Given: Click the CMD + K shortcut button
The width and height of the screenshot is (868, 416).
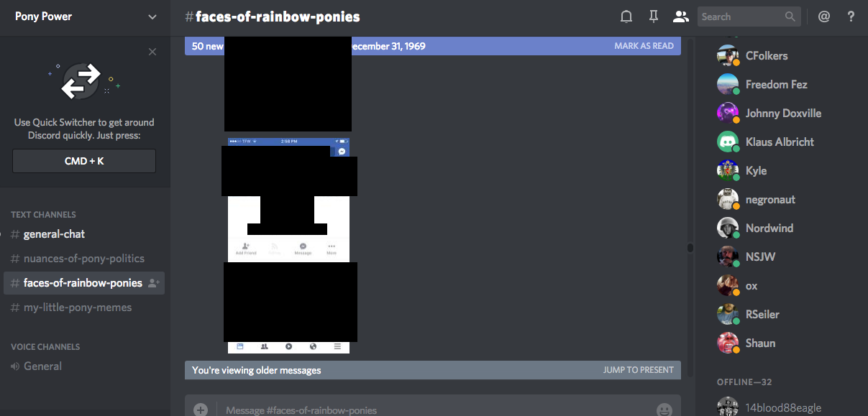Looking at the screenshot, I should tap(84, 161).
